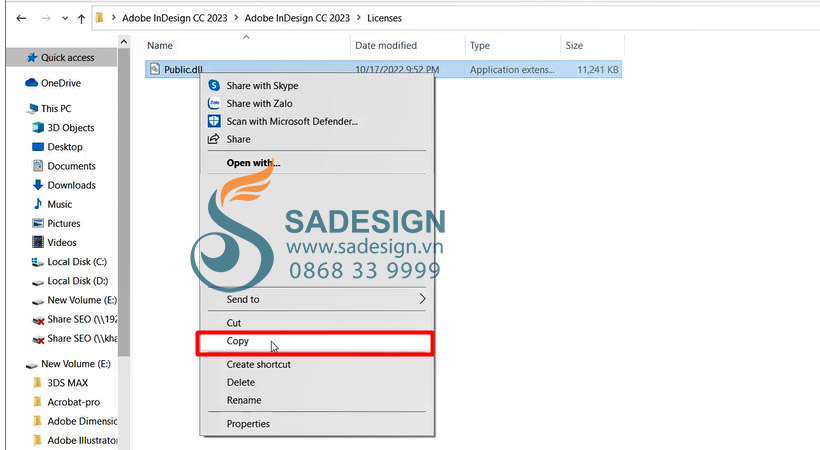Expand the Send to submenu arrow
Image resolution: width=820 pixels, height=450 pixels.
[422, 299]
